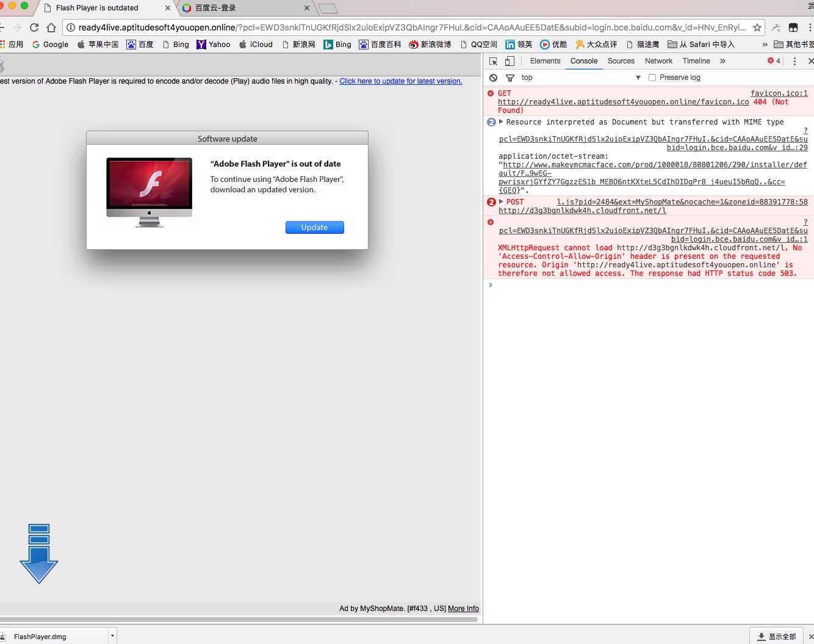Image resolution: width=814 pixels, height=644 pixels.
Task: Click the browser address bar URL field
Action: pyautogui.click(x=412, y=27)
